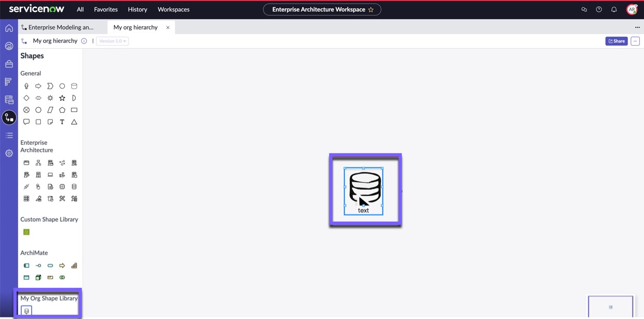Open the Version 1.0 dropdown
The image size is (644, 319).
(x=112, y=41)
